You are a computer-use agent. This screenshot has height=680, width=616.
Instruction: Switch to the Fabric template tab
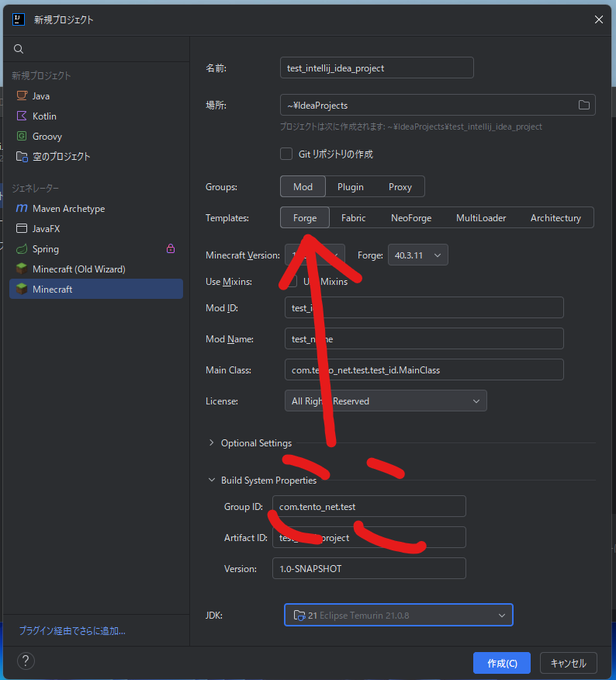pos(353,218)
